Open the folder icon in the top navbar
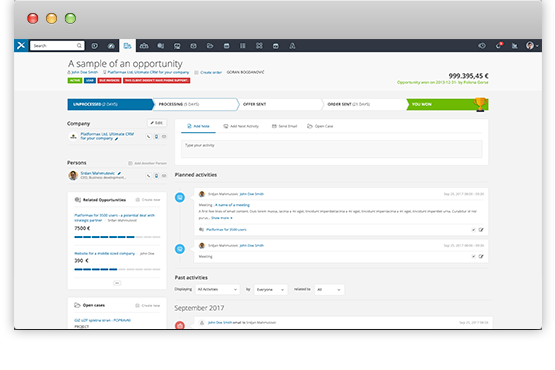The height and width of the screenshot is (370, 555). [x=210, y=46]
